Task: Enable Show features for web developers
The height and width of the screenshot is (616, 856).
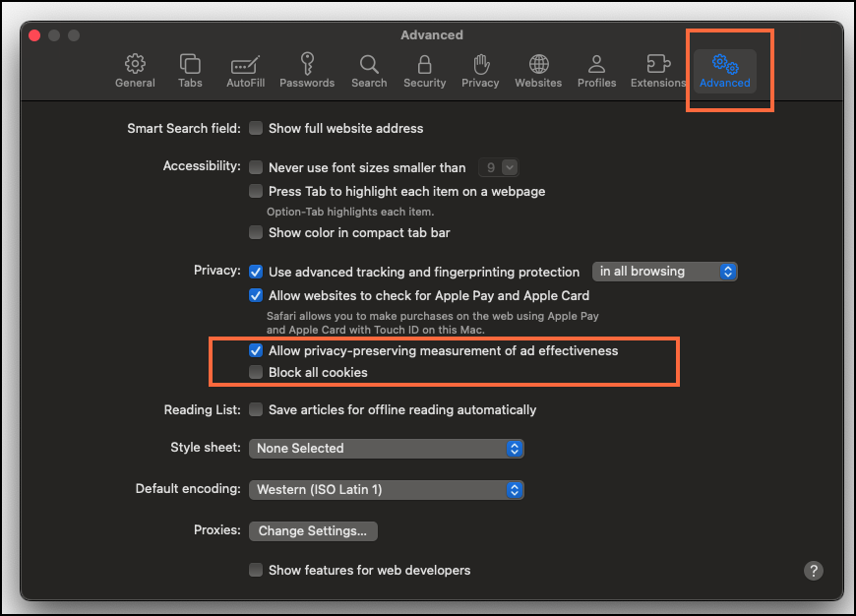Action: click(x=256, y=570)
